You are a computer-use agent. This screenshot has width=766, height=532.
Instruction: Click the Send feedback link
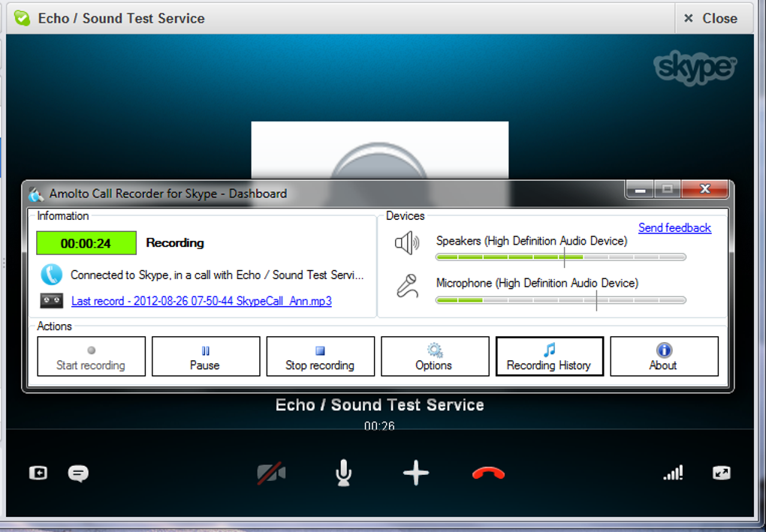(x=674, y=228)
